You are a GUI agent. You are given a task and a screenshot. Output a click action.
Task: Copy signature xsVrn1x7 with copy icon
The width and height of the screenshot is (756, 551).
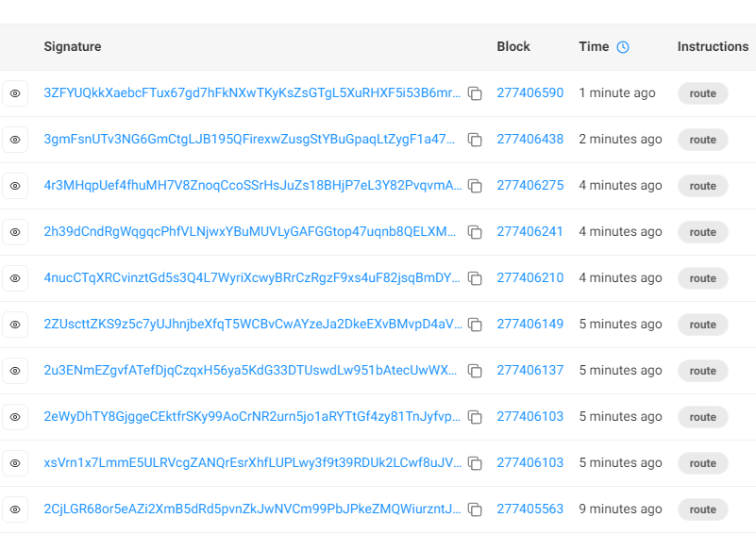coord(475,464)
